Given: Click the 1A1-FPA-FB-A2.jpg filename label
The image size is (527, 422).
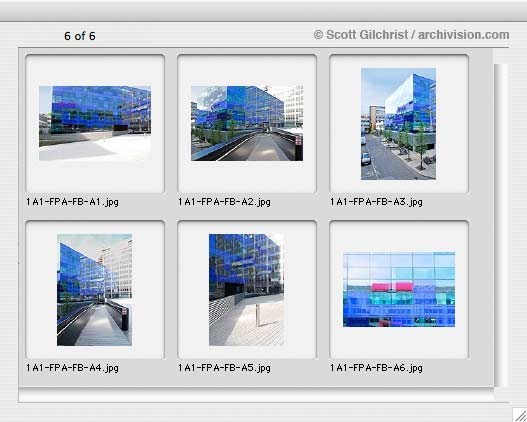Looking at the screenshot, I should click(224, 202).
